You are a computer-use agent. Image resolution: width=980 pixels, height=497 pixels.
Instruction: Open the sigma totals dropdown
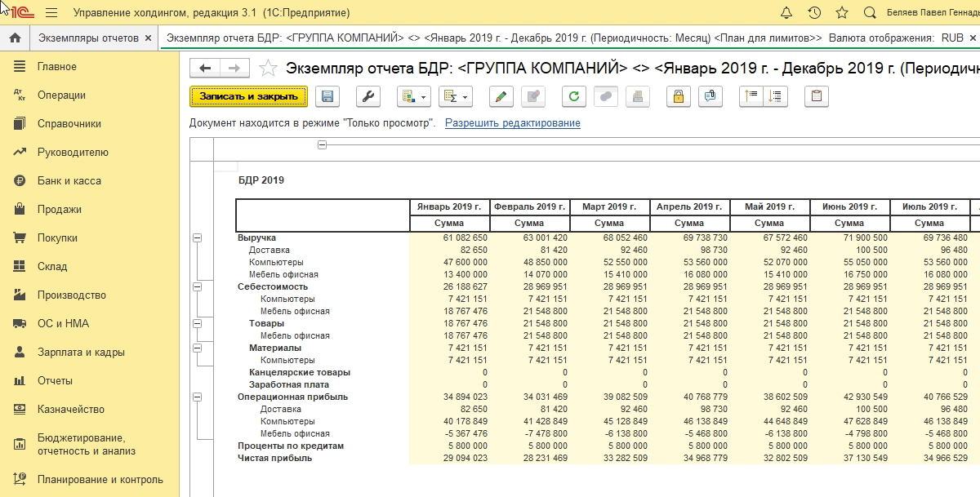(x=455, y=96)
